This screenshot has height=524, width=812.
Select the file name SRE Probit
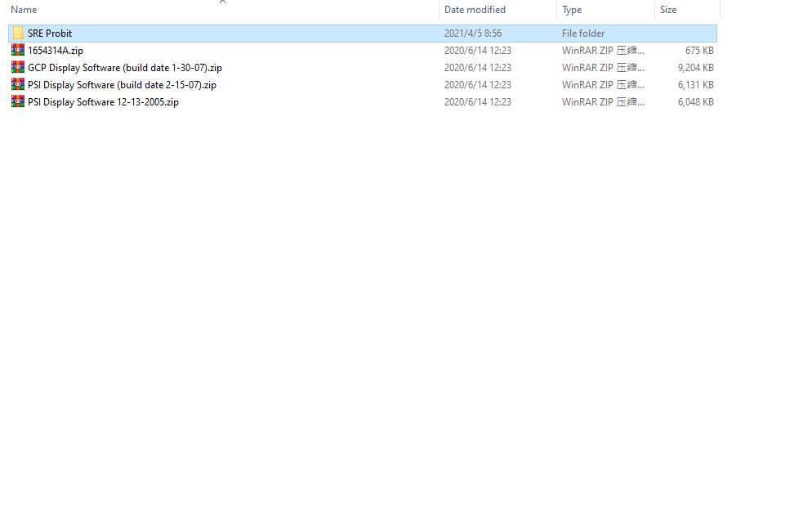(x=50, y=34)
